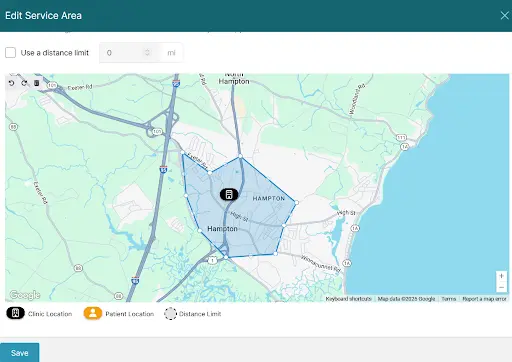The width and height of the screenshot is (512, 362).
Task: Click the distance limit stepper arrows
Action: (x=147, y=53)
